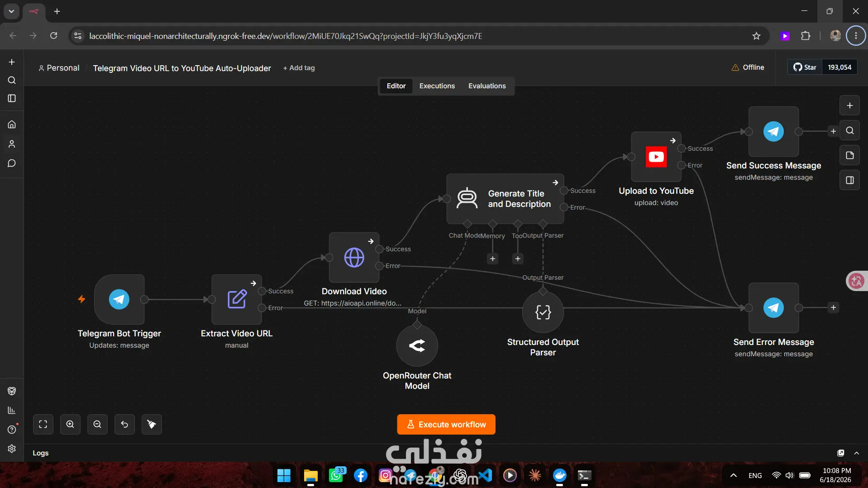Viewport: 868px width, 488px height.
Task: Select the Structured Output Parser node
Action: point(543,312)
